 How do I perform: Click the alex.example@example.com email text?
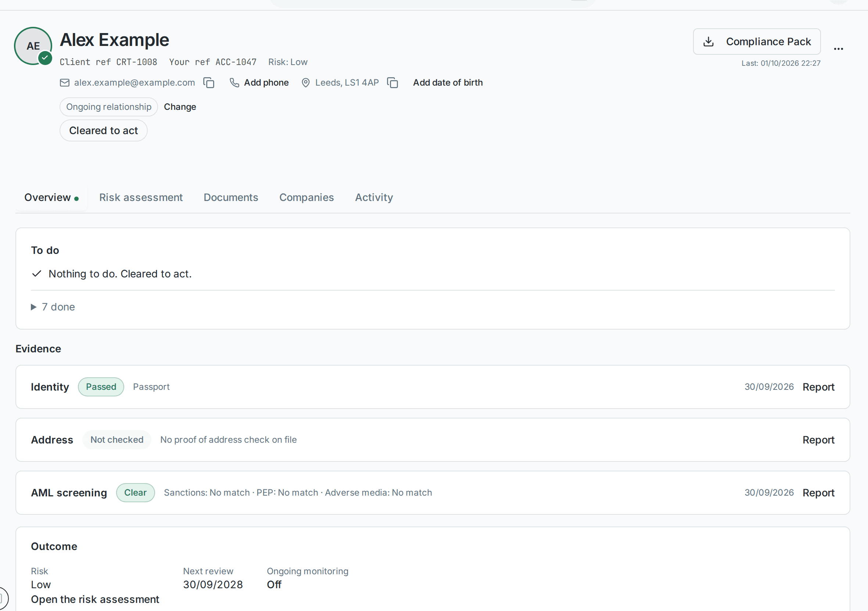pyautogui.click(x=134, y=83)
